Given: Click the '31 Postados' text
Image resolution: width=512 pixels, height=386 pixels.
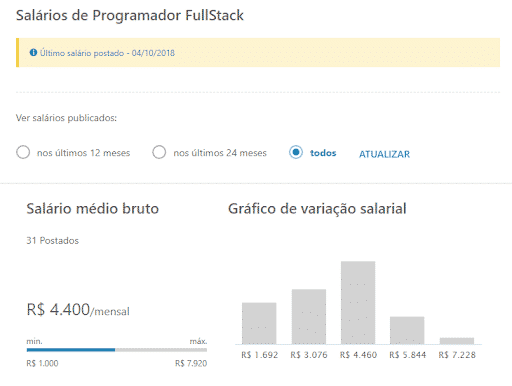Looking at the screenshot, I should click(53, 240).
